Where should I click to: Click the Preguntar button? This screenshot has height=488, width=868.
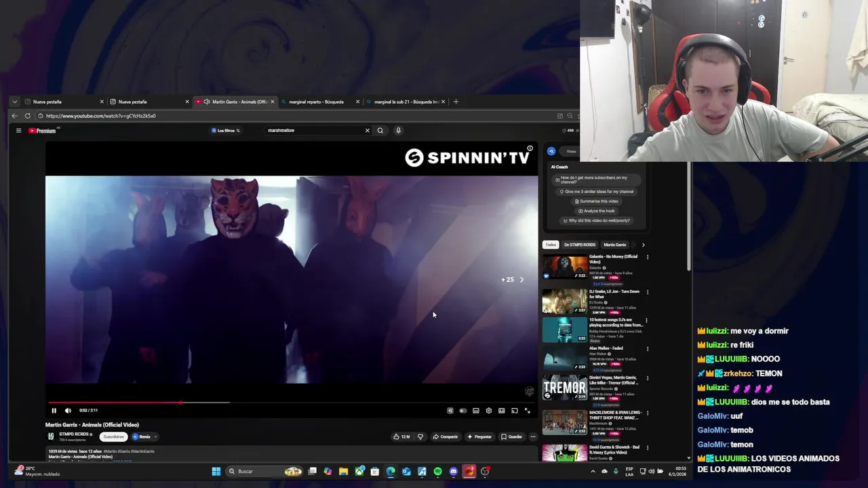[x=479, y=436]
